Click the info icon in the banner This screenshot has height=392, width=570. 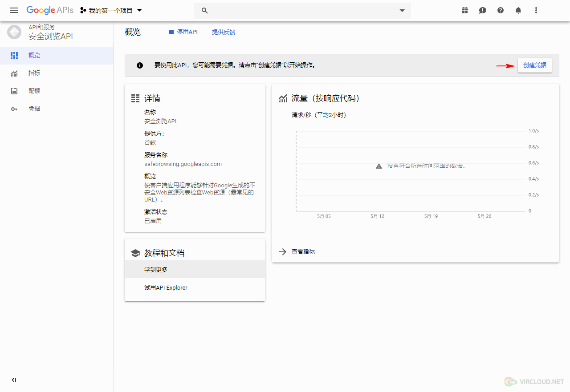[x=140, y=65]
